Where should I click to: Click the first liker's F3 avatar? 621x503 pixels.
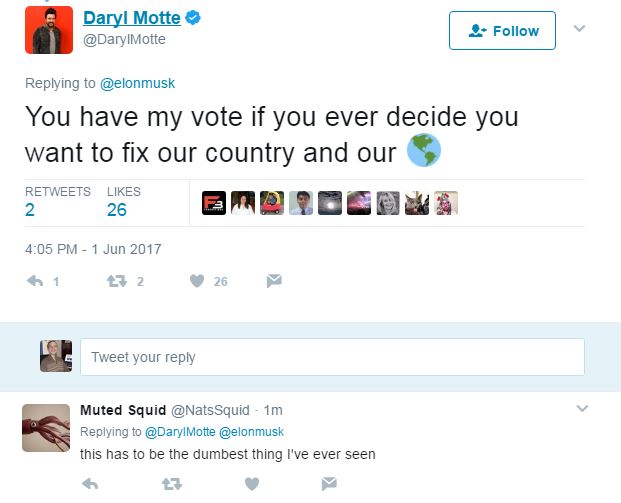pos(213,203)
